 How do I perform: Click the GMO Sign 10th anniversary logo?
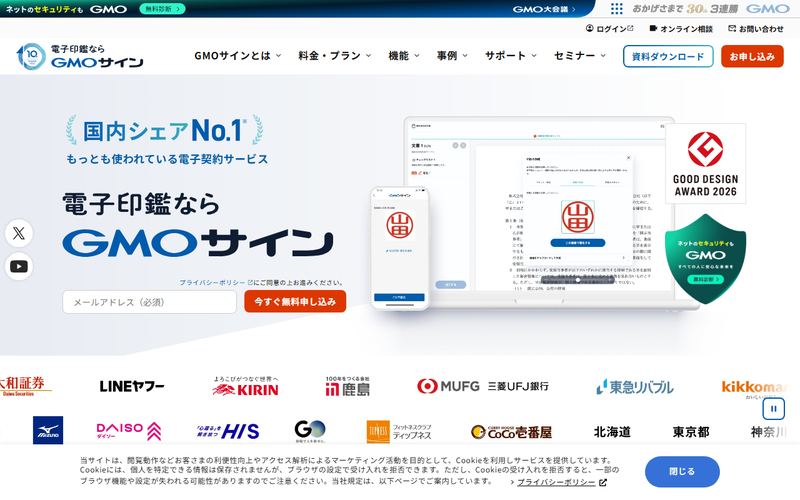tap(80, 56)
